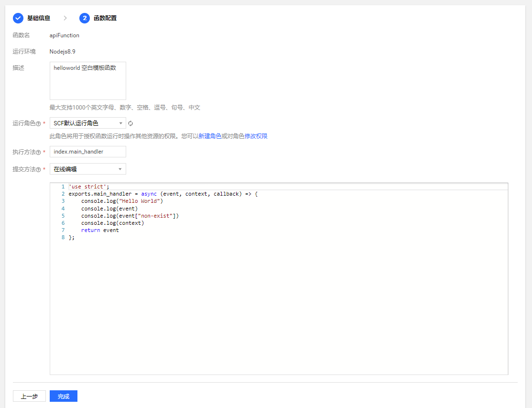This screenshot has height=408, width=532.
Task: Click the console.log(context) line
Action: point(113,223)
